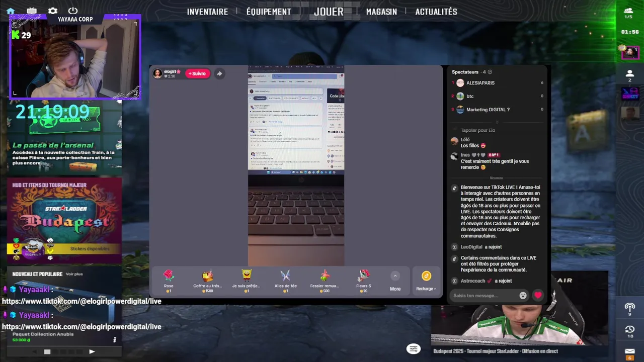Open Stickers disponibles in Budapest hub
The height and width of the screenshot is (362, 644).
(90, 249)
